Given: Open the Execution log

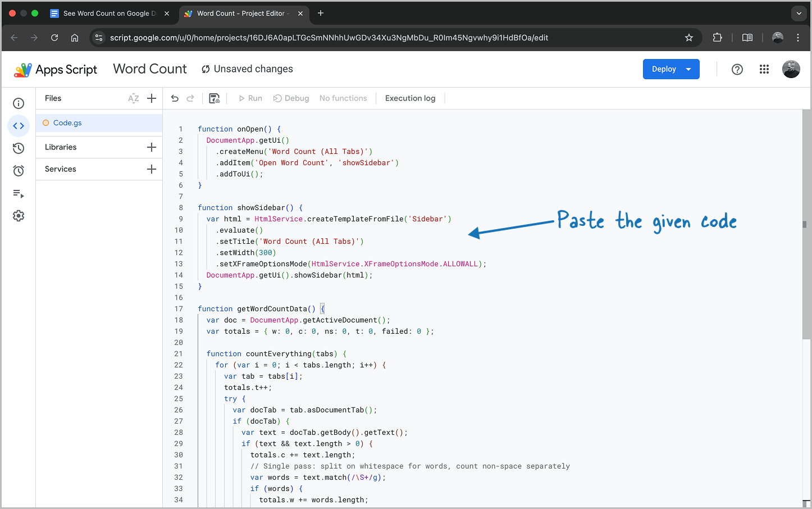Looking at the screenshot, I should [410, 98].
